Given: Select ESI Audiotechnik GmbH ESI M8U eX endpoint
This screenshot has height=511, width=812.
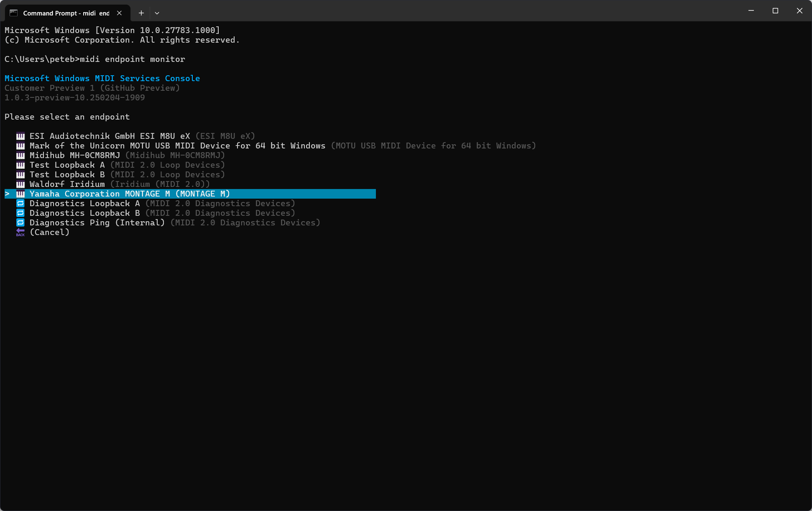Looking at the screenshot, I should pyautogui.click(x=142, y=136).
